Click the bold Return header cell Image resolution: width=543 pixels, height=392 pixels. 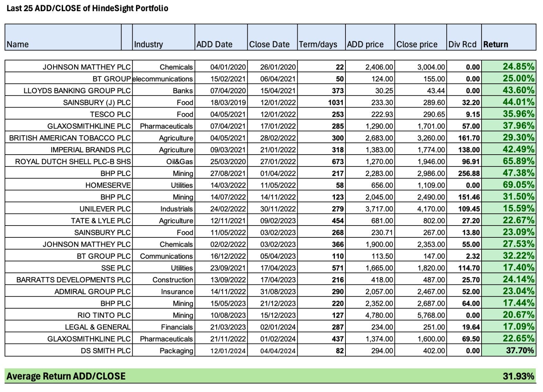(509, 37)
